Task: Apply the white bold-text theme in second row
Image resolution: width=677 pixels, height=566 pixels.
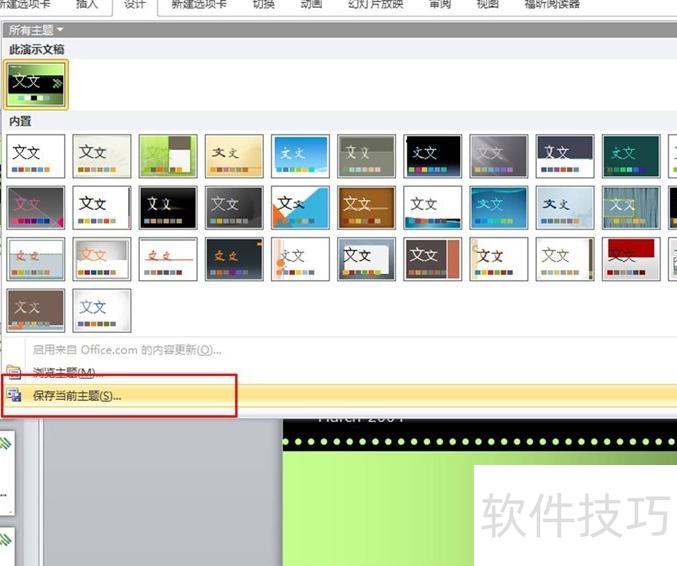Action: [x=102, y=207]
